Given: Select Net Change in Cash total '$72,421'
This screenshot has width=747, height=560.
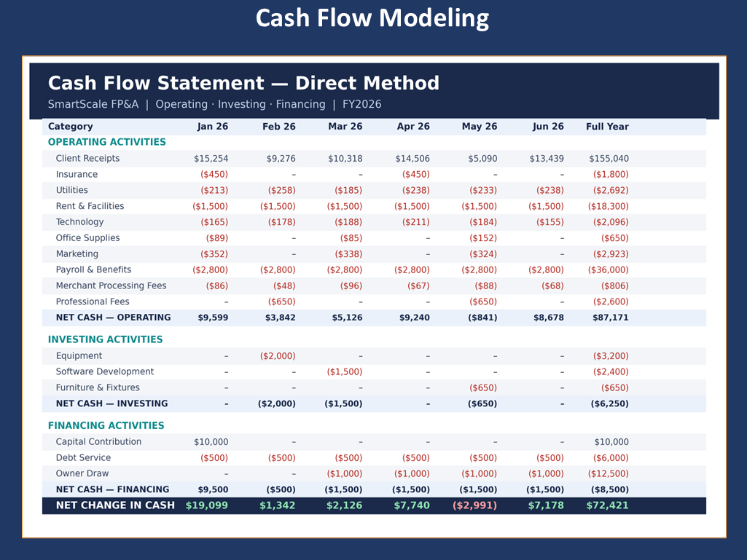Looking at the screenshot, I should pyautogui.click(x=607, y=505).
